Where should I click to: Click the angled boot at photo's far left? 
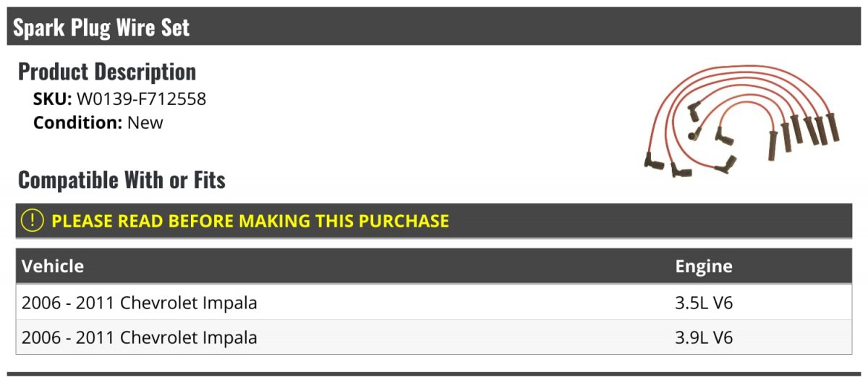coord(653,159)
